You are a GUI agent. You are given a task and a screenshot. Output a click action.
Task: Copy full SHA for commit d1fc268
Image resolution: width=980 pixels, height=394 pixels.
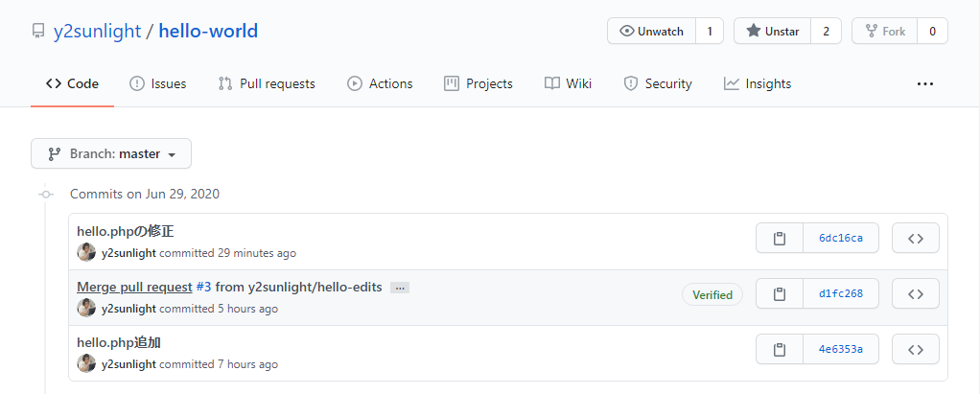point(780,294)
